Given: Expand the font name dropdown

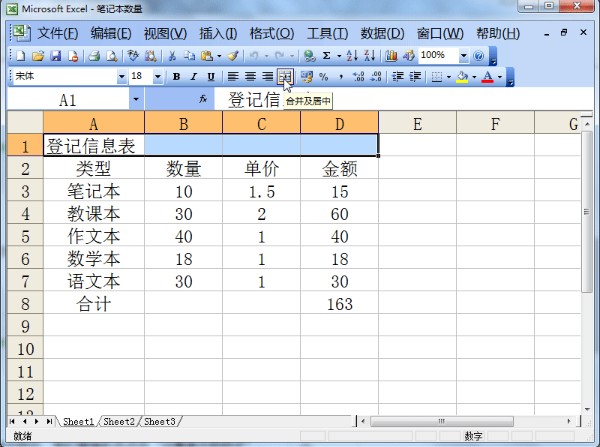Looking at the screenshot, I should pyautogui.click(x=122, y=77).
